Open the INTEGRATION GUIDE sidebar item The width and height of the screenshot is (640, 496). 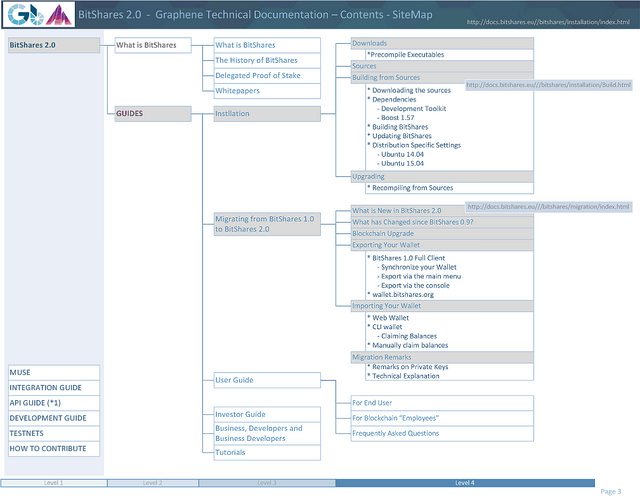pos(54,388)
